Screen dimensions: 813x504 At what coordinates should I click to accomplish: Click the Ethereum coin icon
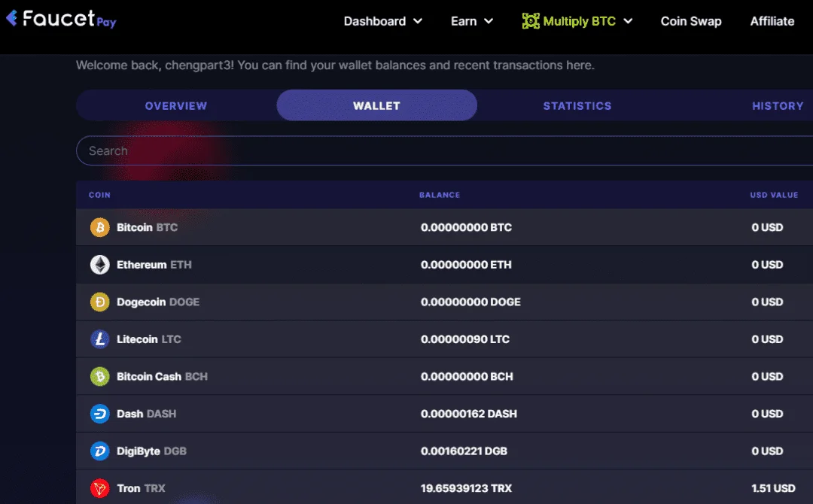100,265
